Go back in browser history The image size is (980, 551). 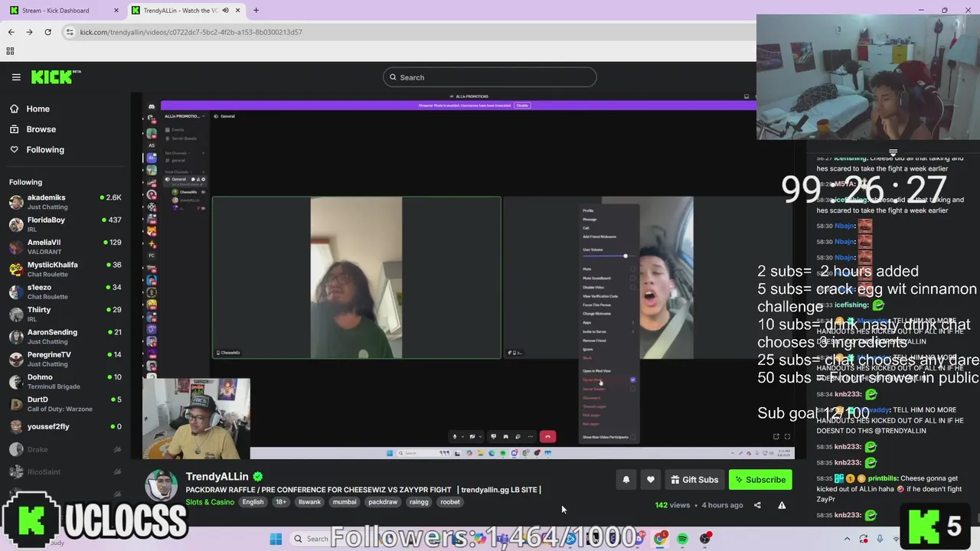11,32
